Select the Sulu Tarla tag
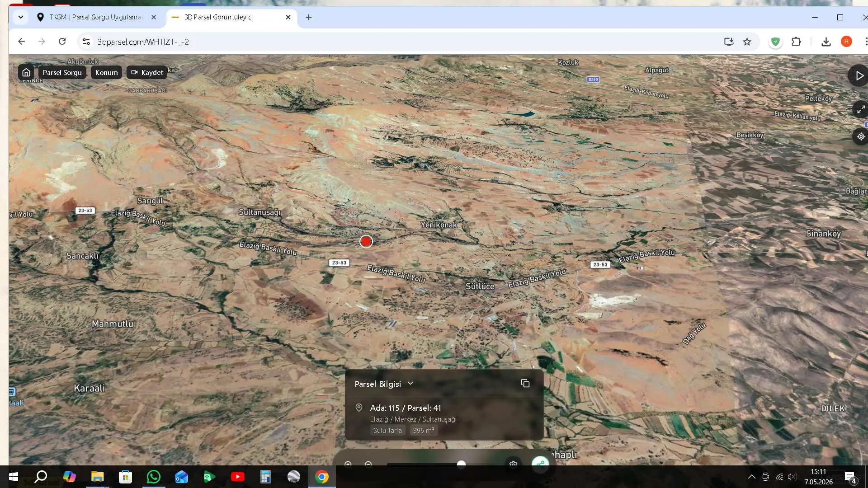868x488 pixels. [387, 430]
